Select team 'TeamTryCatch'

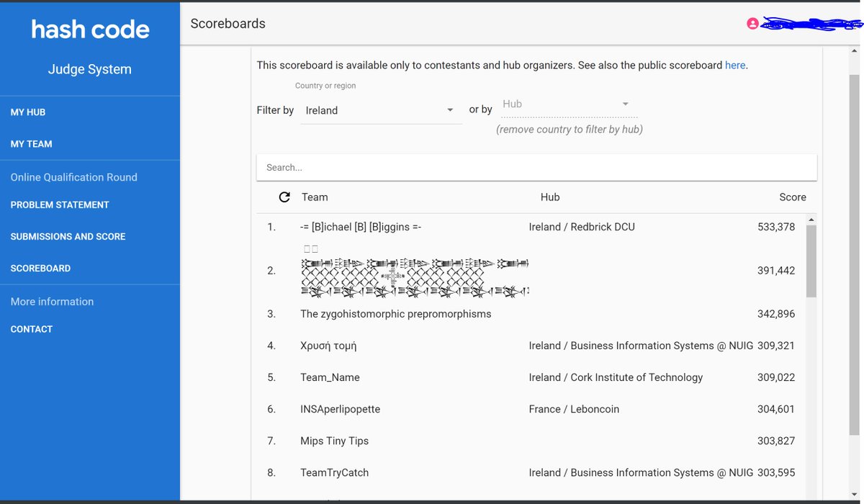[334, 472]
